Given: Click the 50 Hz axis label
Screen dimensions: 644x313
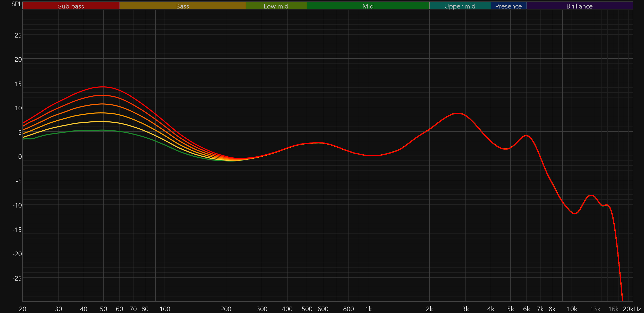Looking at the screenshot, I should pos(103,309).
